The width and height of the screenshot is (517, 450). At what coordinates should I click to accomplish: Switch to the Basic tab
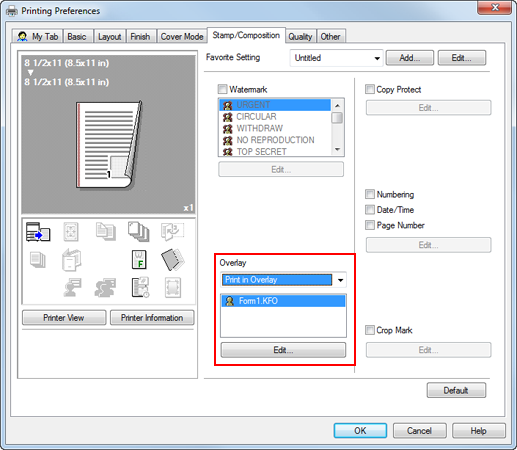tap(77, 36)
